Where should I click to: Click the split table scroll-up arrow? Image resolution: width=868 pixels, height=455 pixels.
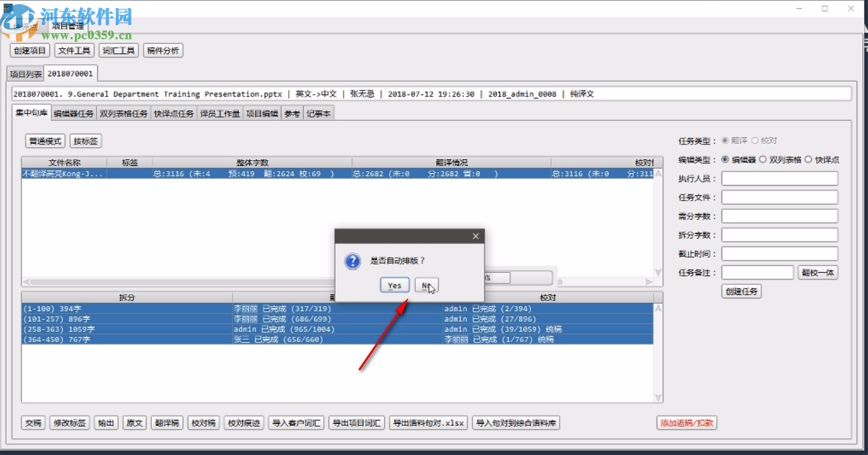[658, 308]
